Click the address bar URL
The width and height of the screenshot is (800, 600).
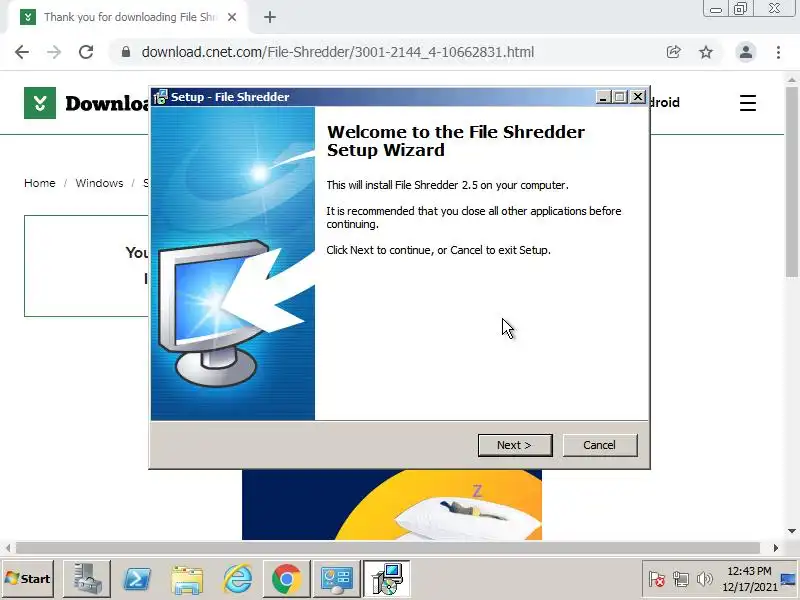pyautogui.click(x=338, y=52)
